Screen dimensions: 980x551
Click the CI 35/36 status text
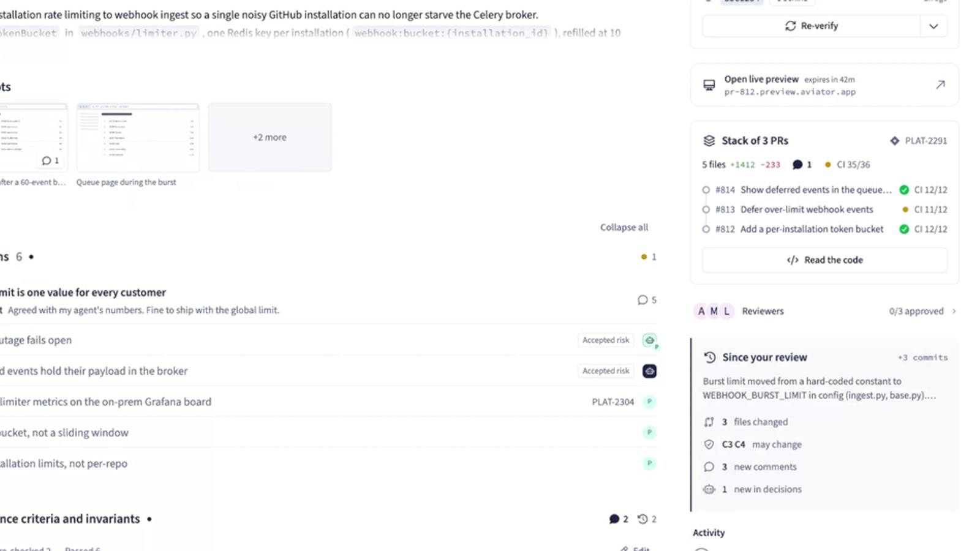853,165
